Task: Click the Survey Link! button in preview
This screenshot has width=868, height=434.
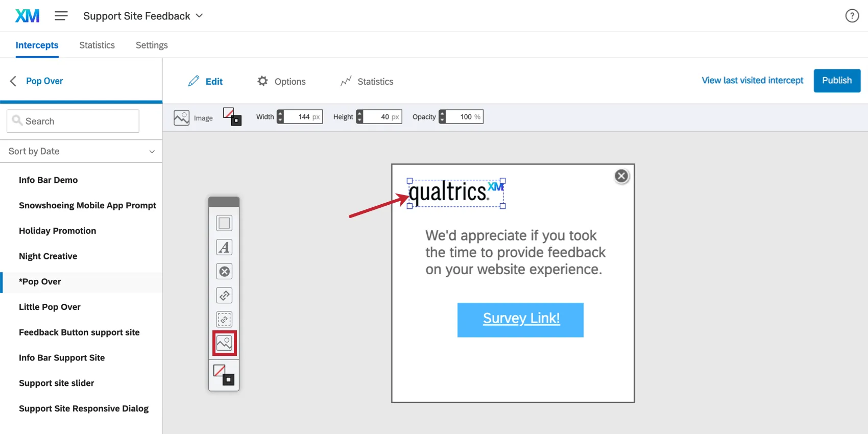Action: [520, 320]
